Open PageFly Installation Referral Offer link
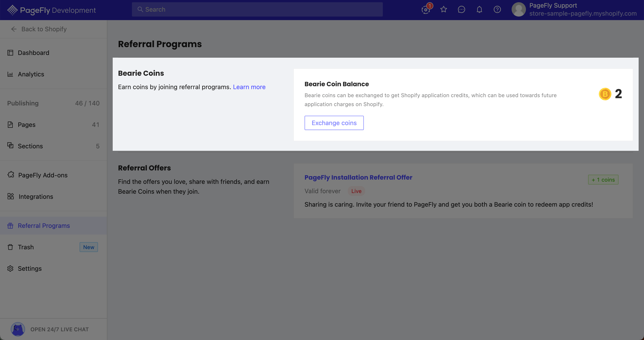The width and height of the screenshot is (644, 340). click(x=358, y=177)
